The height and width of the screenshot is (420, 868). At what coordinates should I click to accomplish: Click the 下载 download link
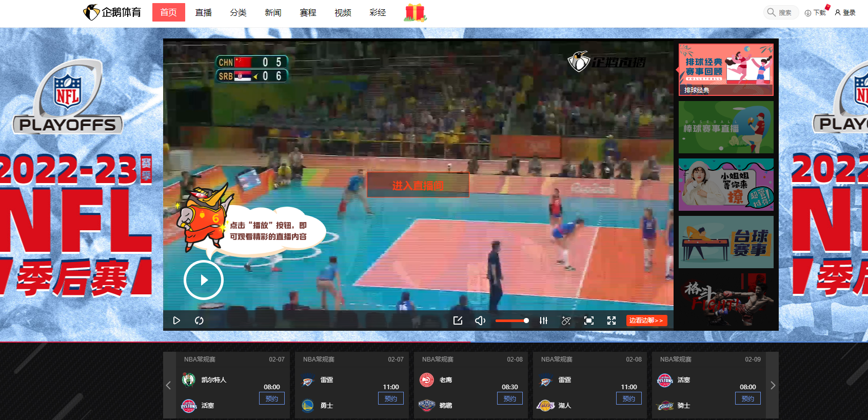point(816,12)
